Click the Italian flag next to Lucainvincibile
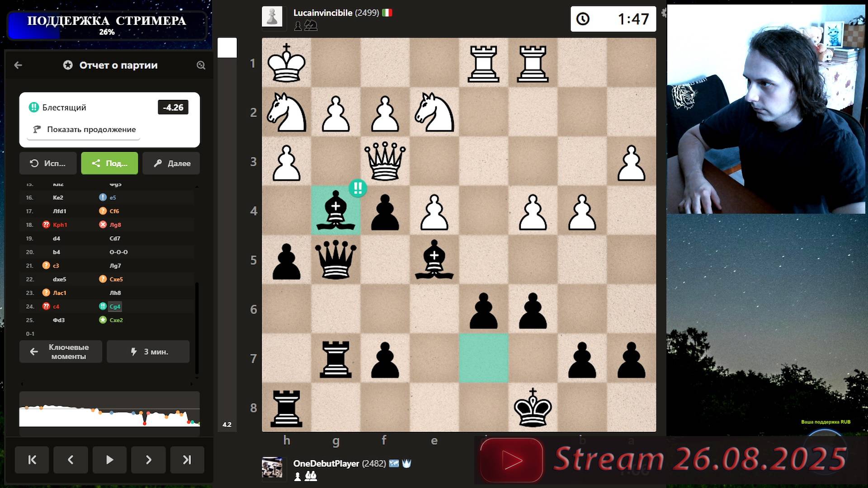The height and width of the screenshot is (488, 868). [x=387, y=13]
